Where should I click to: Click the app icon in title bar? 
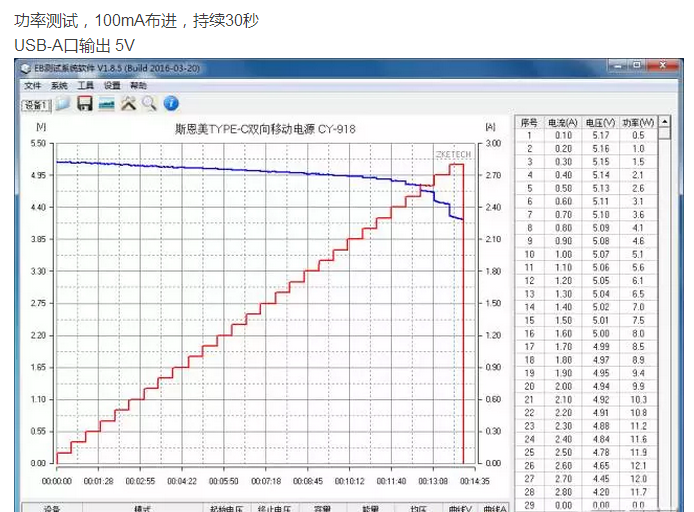(x=25, y=67)
